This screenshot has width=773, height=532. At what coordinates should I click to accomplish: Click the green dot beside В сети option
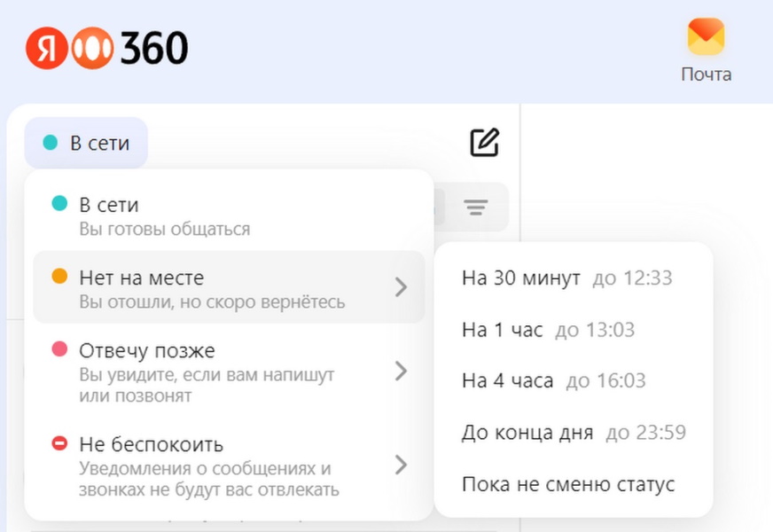coord(59,204)
